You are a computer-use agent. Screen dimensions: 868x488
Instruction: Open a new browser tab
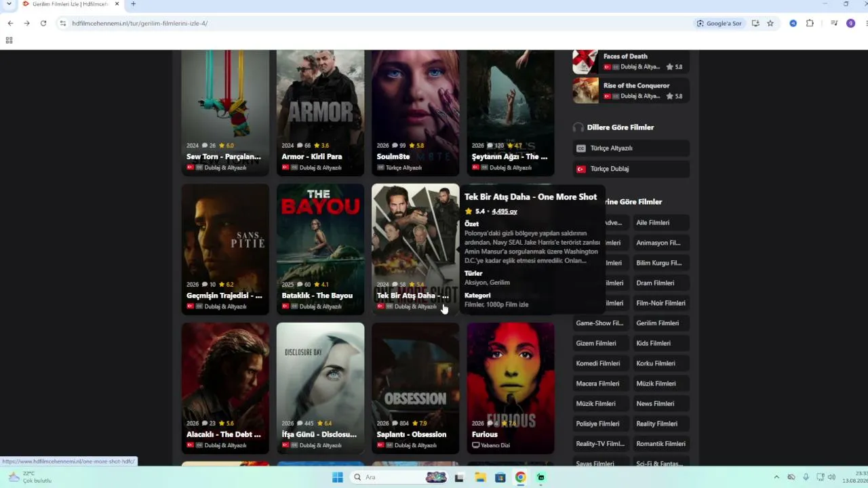(x=133, y=4)
